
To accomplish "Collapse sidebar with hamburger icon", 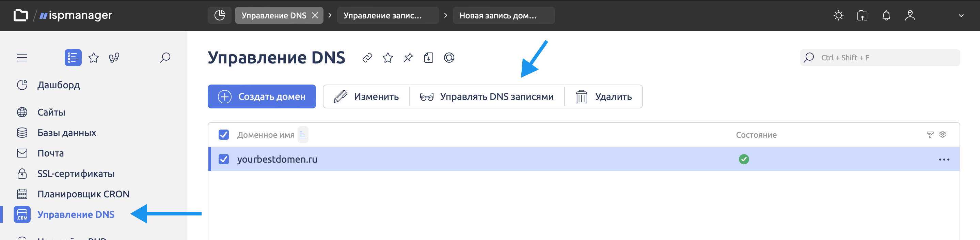I will [22, 58].
